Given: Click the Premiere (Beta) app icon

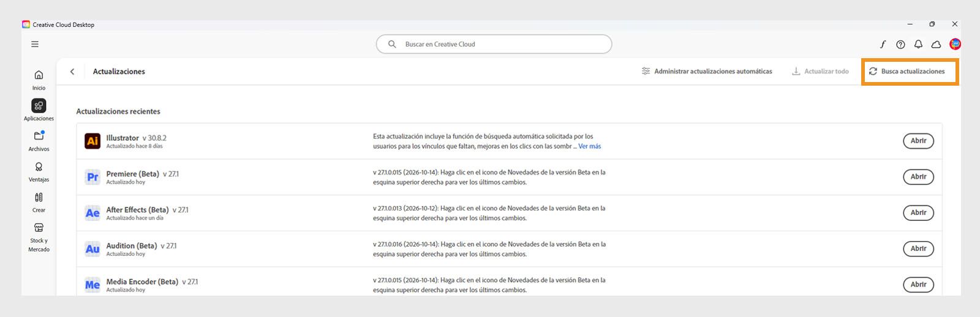Looking at the screenshot, I should (92, 177).
